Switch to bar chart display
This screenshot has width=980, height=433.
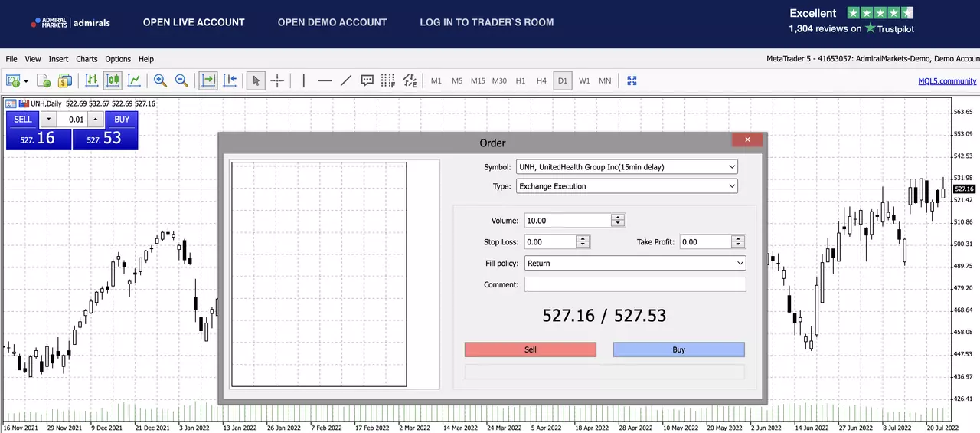tap(92, 80)
